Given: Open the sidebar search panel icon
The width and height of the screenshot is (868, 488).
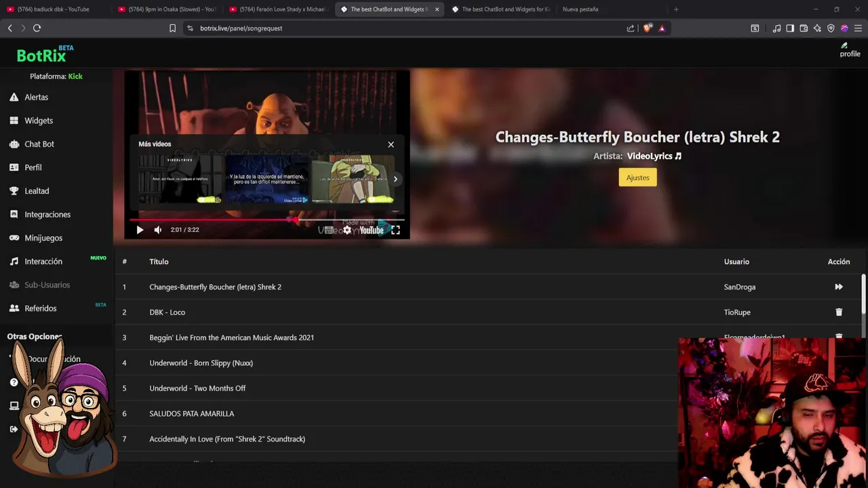Looking at the screenshot, I should click(755, 28).
